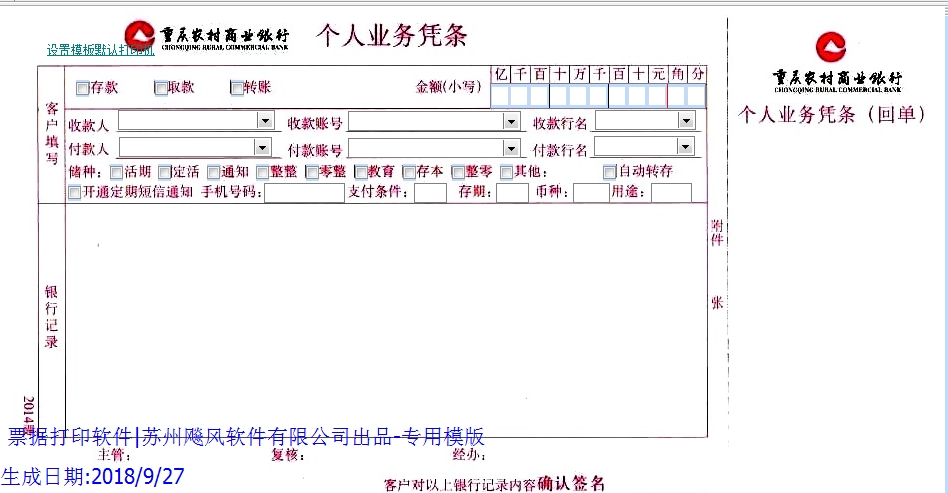This screenshot has height=493, width=948.
Task: Select the 活期 deposit type checkbox
Action: coord(116,172)
